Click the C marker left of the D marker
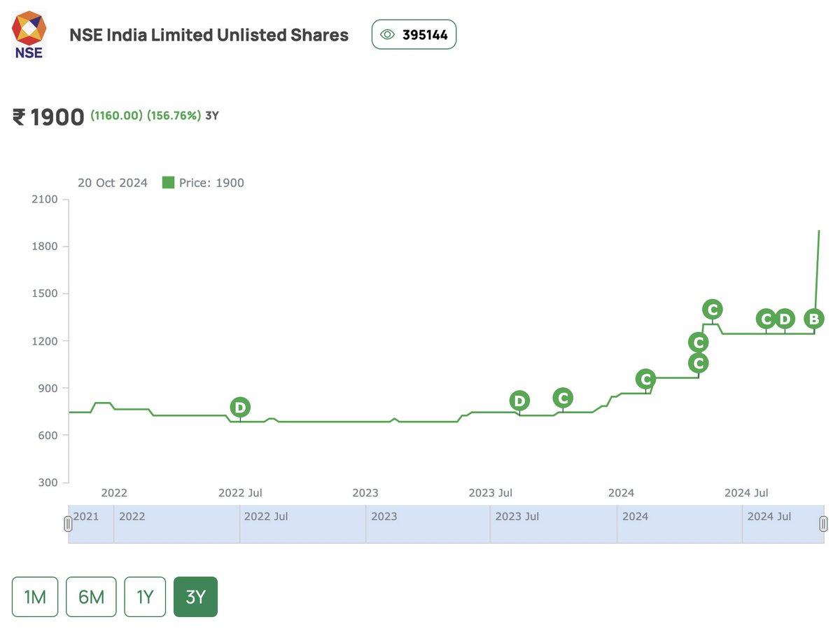The image size is (840, 643). (x=766, y=319)
